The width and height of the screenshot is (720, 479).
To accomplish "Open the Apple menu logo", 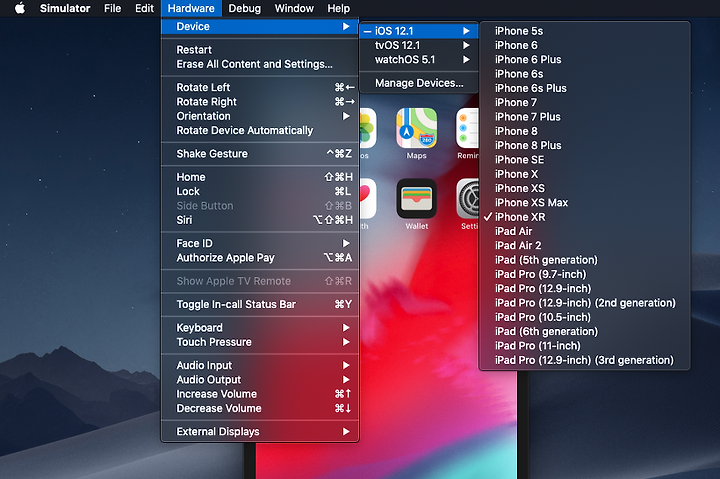I will [x=20, y=8].
